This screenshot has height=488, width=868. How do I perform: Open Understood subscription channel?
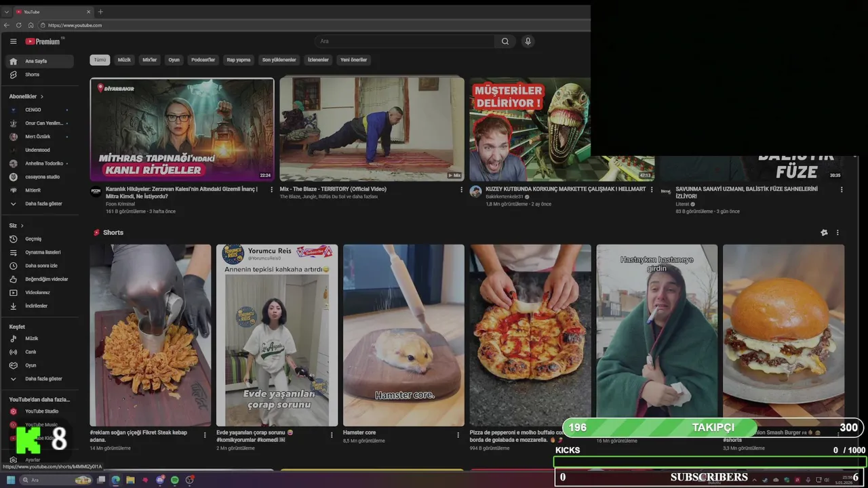click(41, 150)
